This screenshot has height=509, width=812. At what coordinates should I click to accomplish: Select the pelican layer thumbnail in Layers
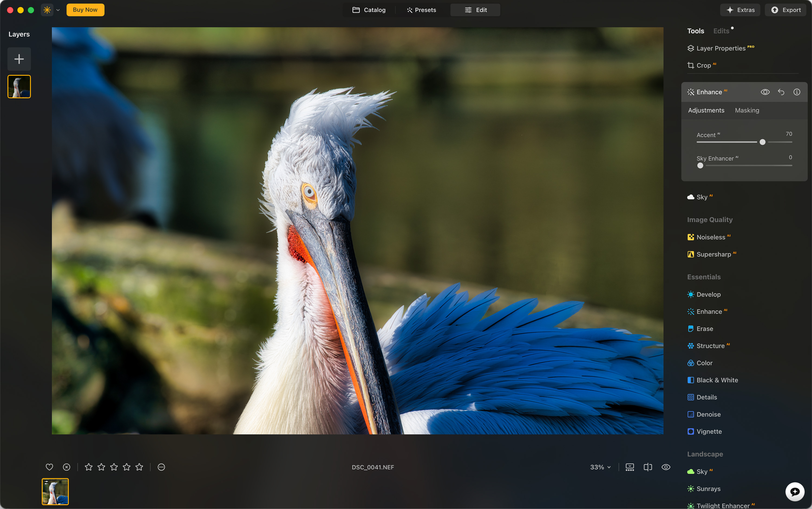point(19,87)
